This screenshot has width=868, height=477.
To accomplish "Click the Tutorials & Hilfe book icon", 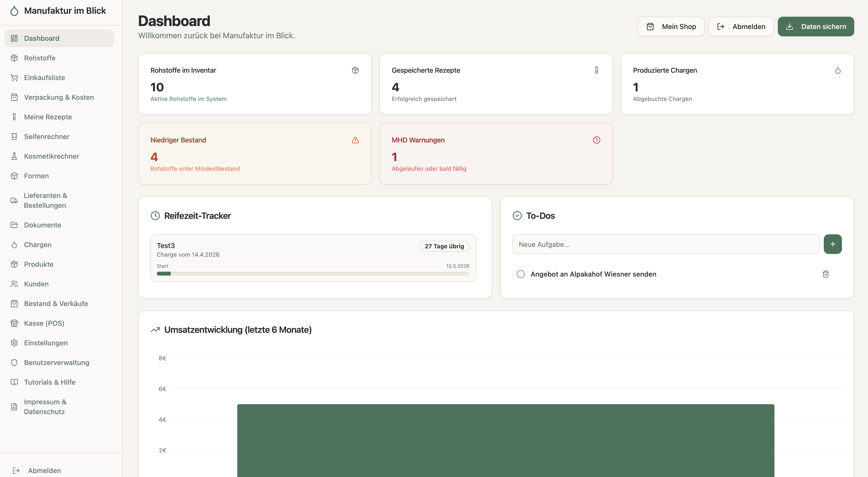I will (14, 382).
